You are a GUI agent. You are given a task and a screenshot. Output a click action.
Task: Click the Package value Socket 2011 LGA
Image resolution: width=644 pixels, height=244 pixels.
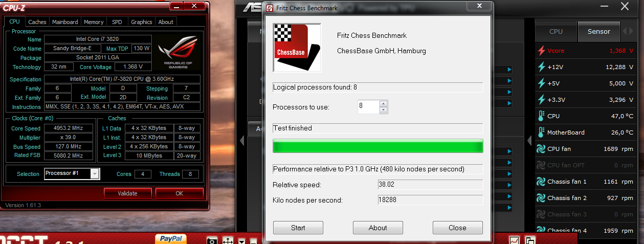pos(98,57)
